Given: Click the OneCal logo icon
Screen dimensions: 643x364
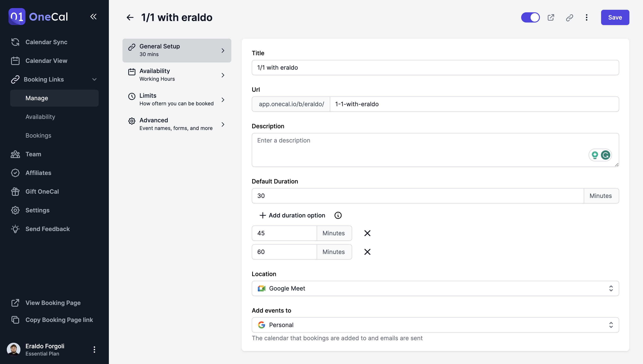Looking at the screenshot, I should 17,17.
